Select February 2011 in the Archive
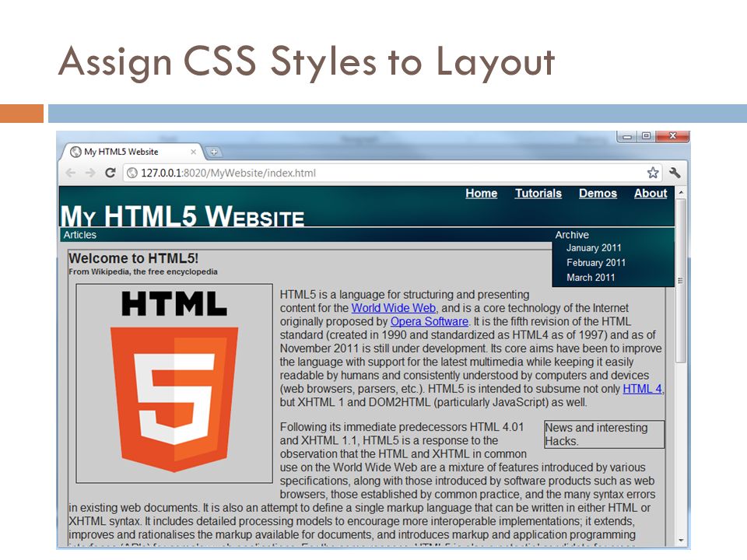Screen dimensions: 747x560 596,262
